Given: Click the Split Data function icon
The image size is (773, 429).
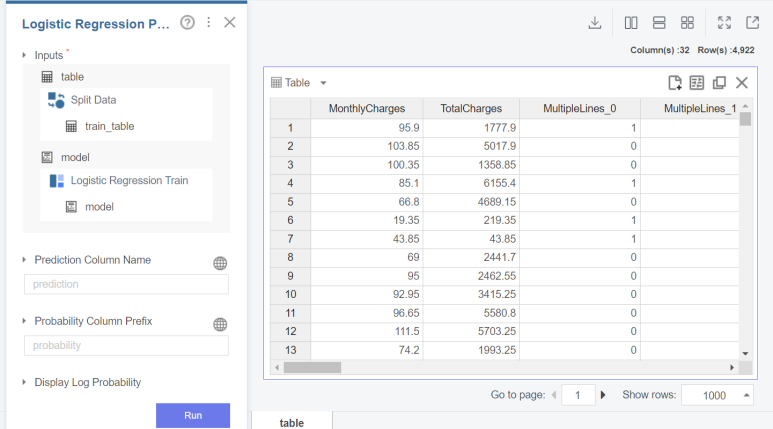Looking at the screenshot, I should [x=56, y=100].
